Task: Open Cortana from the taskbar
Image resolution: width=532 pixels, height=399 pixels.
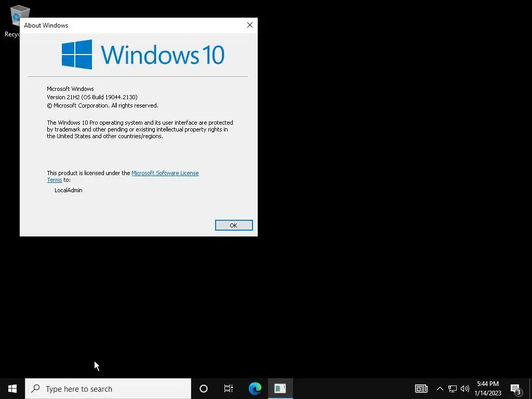Action: tap(204, 389)
